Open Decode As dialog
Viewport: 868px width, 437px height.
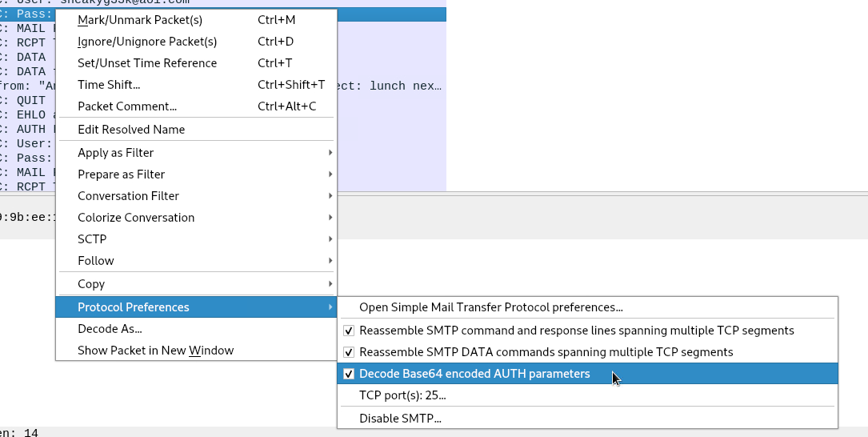110,329
